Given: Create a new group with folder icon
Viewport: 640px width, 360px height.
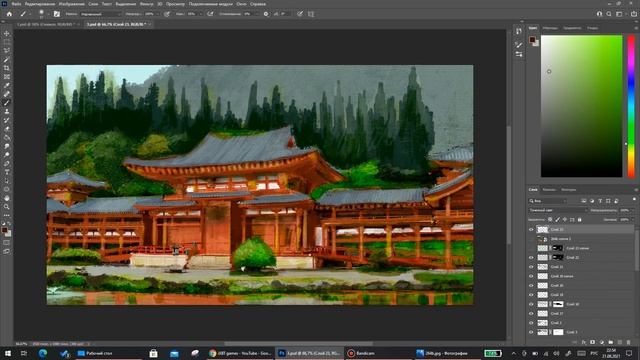Looking at the screenshot, I should pos(611,342).
